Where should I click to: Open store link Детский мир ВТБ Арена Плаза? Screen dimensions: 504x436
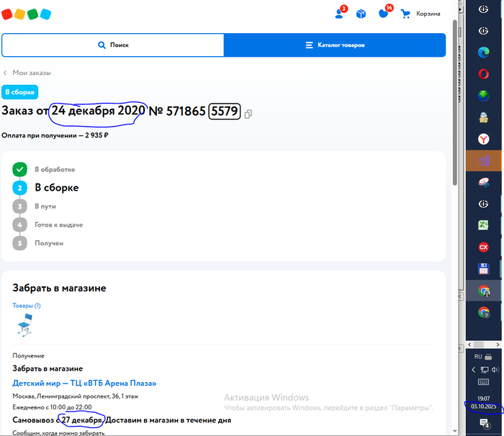tap(84, 383)
